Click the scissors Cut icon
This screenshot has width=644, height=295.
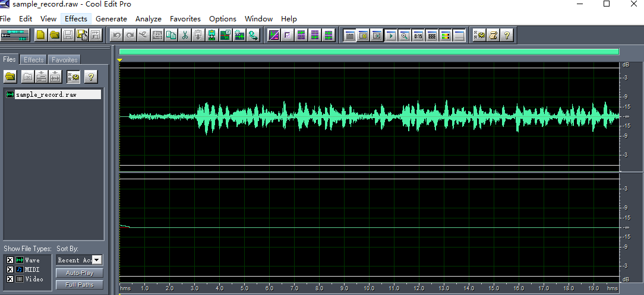(x=185, y=36)
